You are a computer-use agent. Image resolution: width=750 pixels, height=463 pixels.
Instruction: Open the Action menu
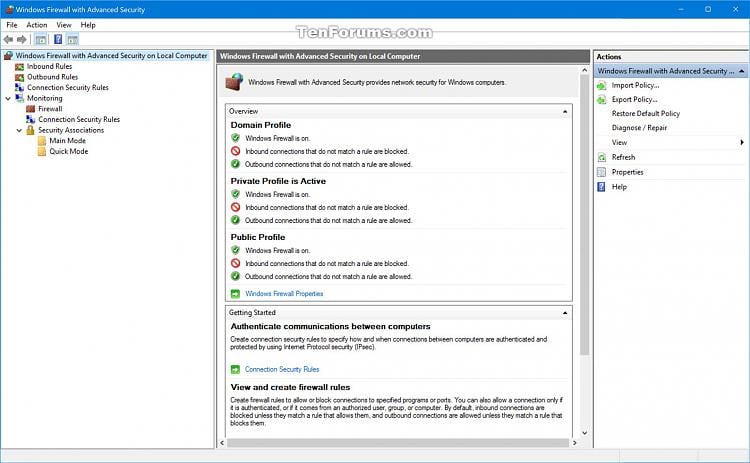pos(37,25)
